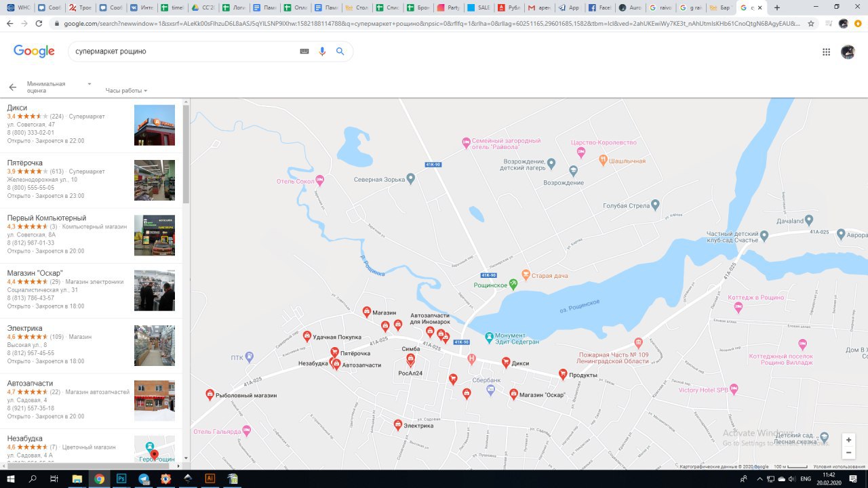Open the Первый Компьютерный listing
The width and height of the screenshot is (868, 488).
coord(91,235)
